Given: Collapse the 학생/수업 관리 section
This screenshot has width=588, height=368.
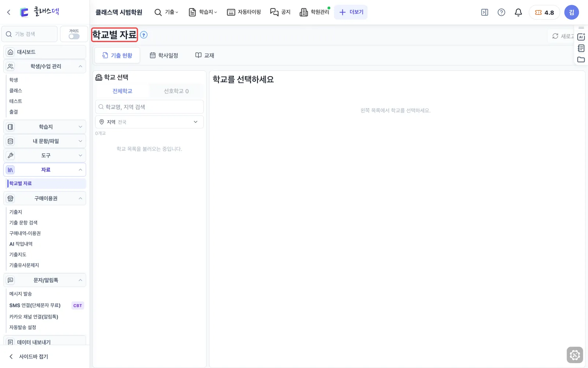Looking at the screenshot, I should click(45, 66).
